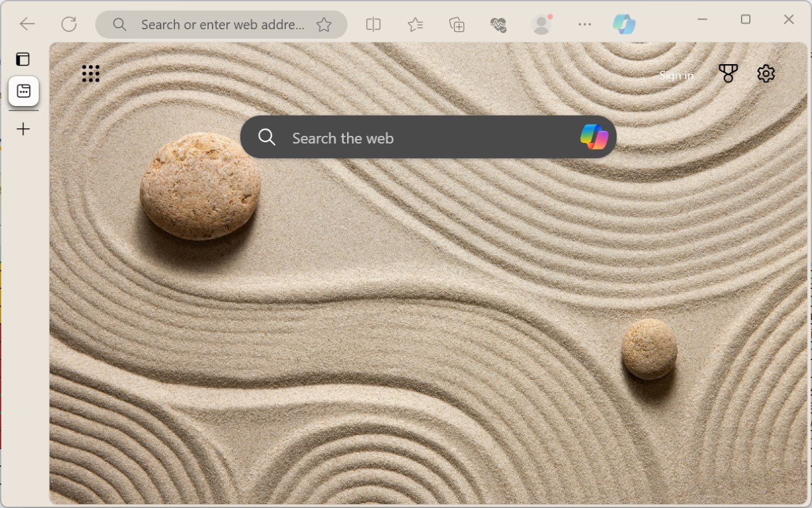Open Rewards trophy icon

[x=728, y=74]
